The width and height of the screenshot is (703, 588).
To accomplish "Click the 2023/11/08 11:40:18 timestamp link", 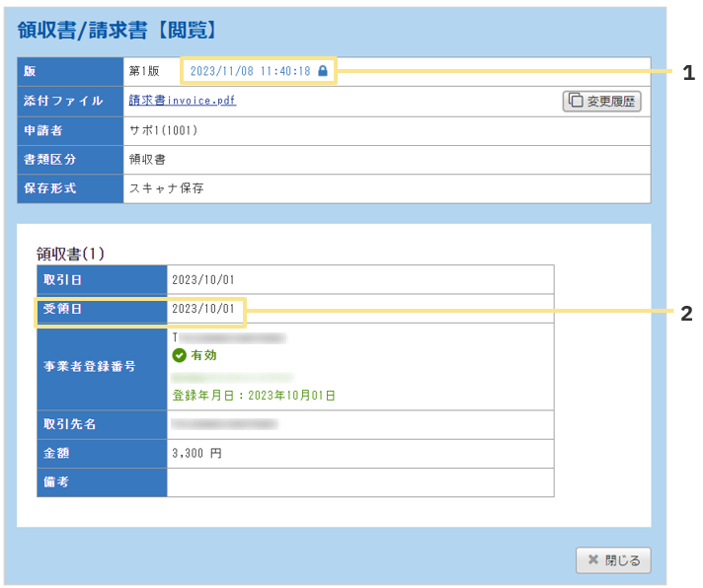I will [x=250, y=71].
